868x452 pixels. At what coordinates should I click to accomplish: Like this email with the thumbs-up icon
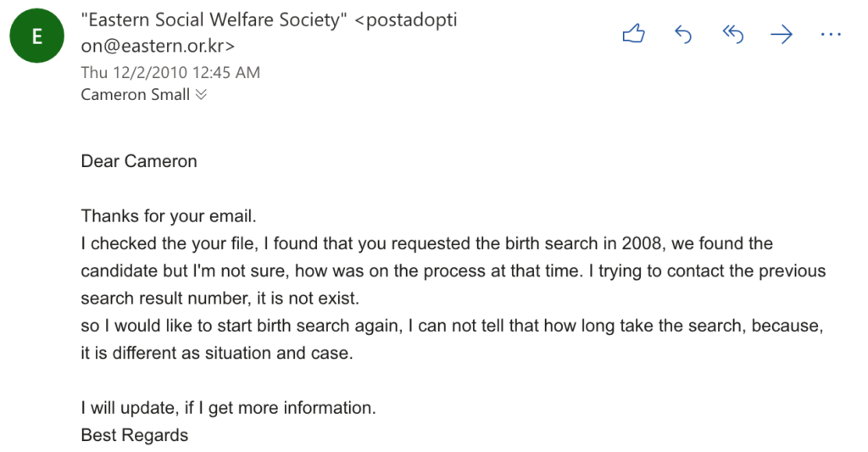point(633,34)
